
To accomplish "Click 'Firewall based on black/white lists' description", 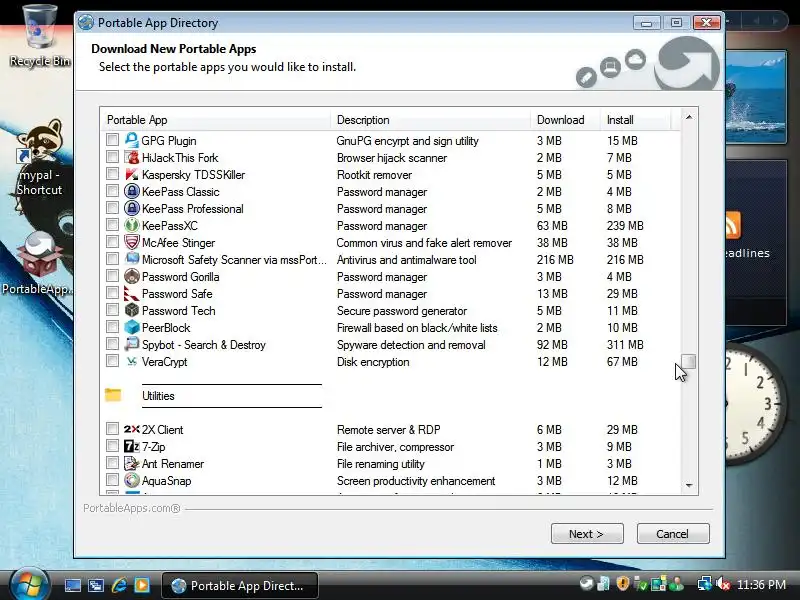I will pos(417,328).
